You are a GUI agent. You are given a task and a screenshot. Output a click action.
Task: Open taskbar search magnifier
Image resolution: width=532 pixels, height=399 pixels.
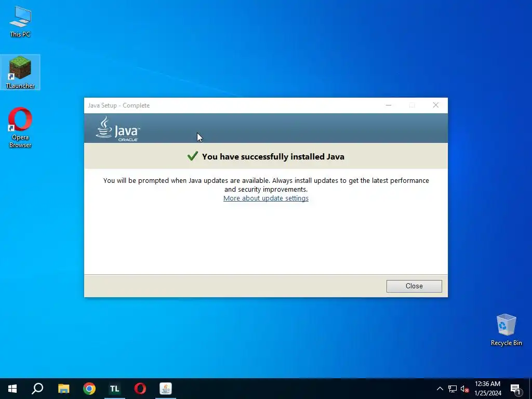[x=37, y=389]
